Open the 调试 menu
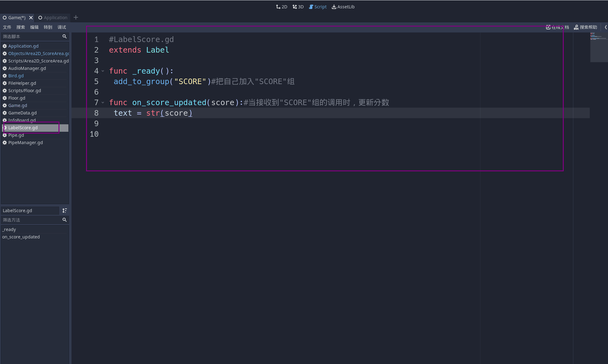 [62, 27]
